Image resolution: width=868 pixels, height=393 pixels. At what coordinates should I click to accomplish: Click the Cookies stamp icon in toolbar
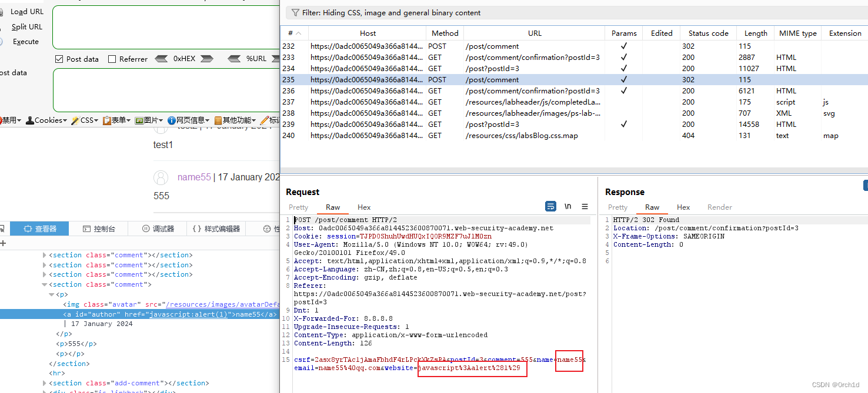[30, 120]
